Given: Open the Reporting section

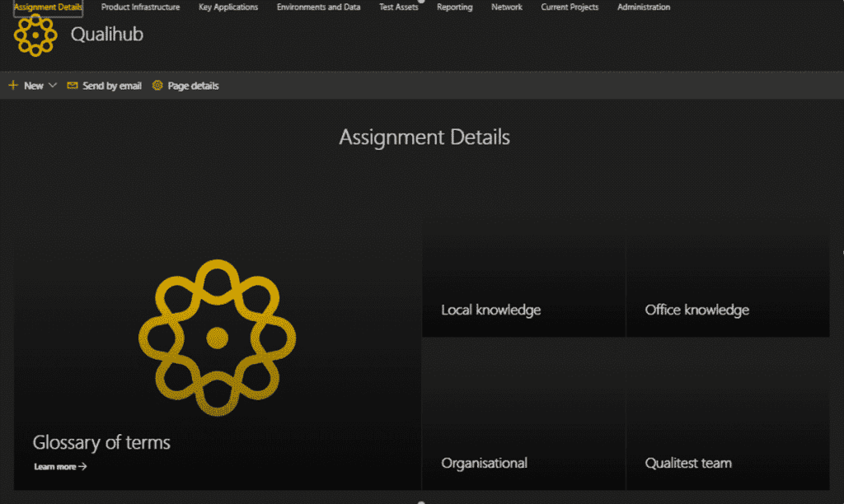Looking at the screenshot, I should click(454, 7).
